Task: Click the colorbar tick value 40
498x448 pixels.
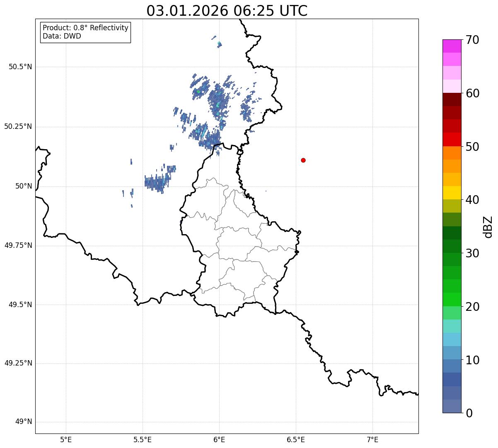Action: click(x=472, y=200)
